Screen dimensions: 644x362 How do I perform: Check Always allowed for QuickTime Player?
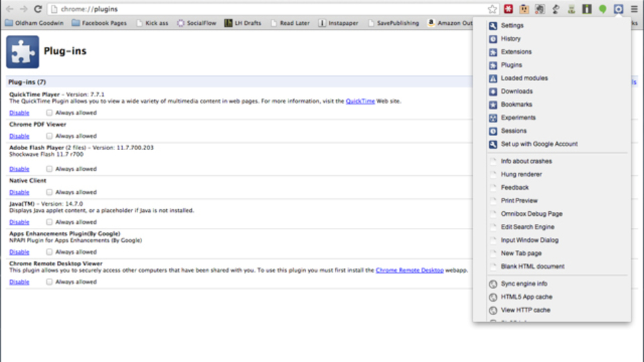(49, 113)
